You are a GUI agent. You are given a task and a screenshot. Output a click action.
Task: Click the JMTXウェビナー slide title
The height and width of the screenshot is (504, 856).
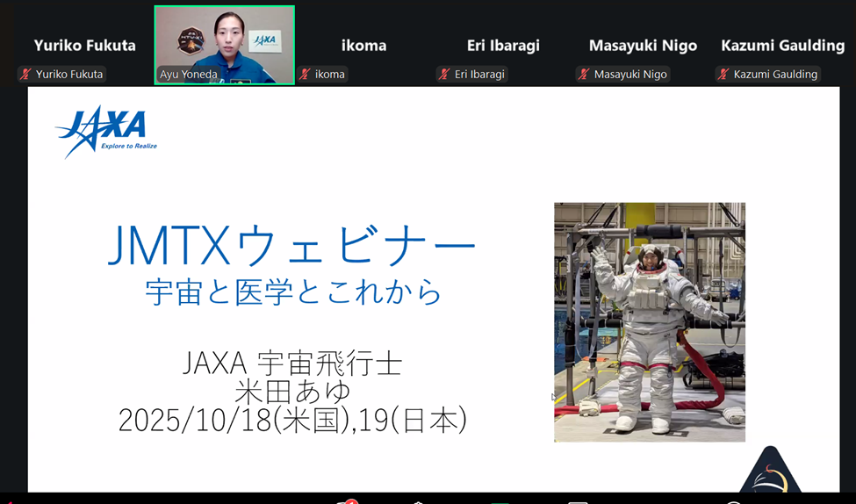pyautogui.click(x=291, y=246)
